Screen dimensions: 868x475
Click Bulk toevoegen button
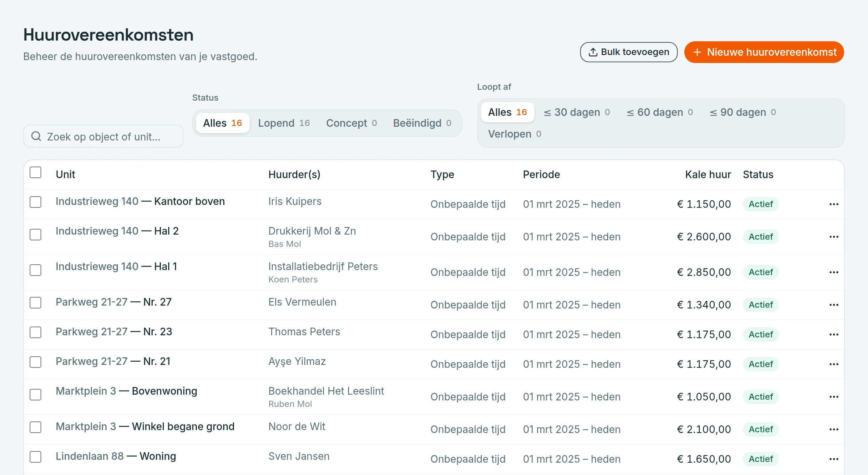pyautogui.click(x=629, y=52)
